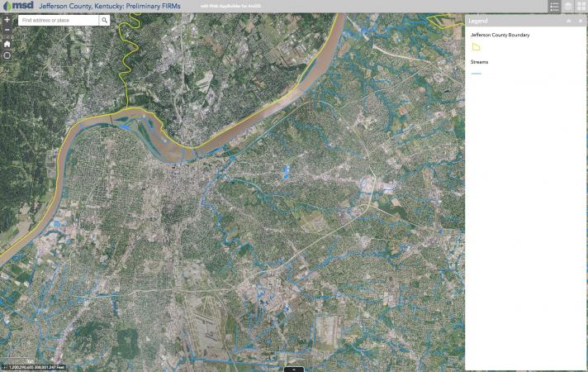The width and height of the screenshot is (588, 372).
Task: Expand the bottom attribute table handle
Action: [x=293, y=369]
